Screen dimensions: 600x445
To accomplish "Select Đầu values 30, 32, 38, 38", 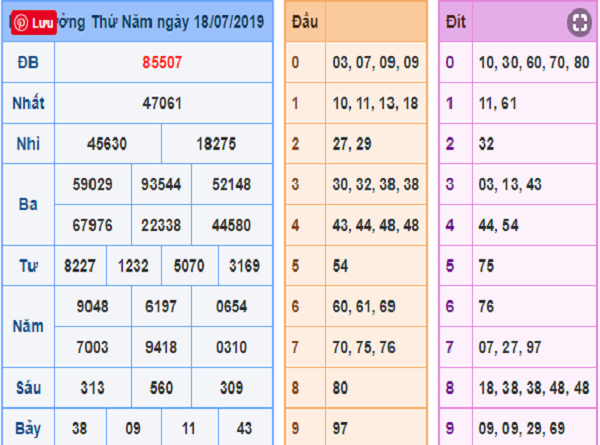I will (x=376, y=184).
